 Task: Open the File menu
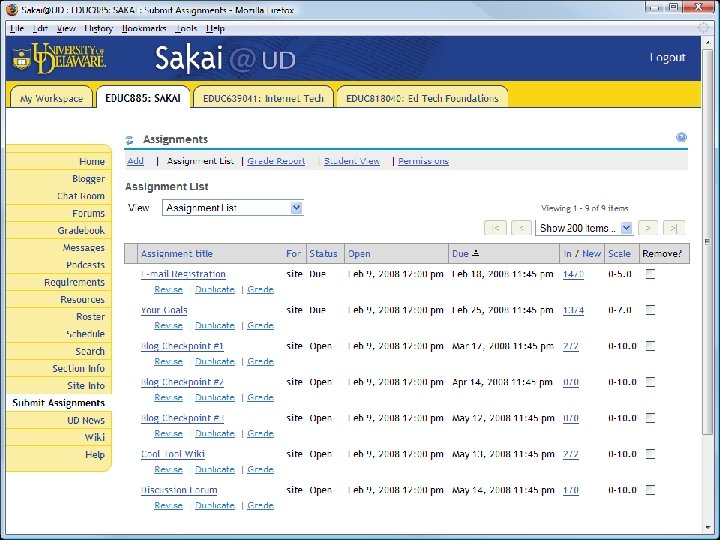click(17, 28)
